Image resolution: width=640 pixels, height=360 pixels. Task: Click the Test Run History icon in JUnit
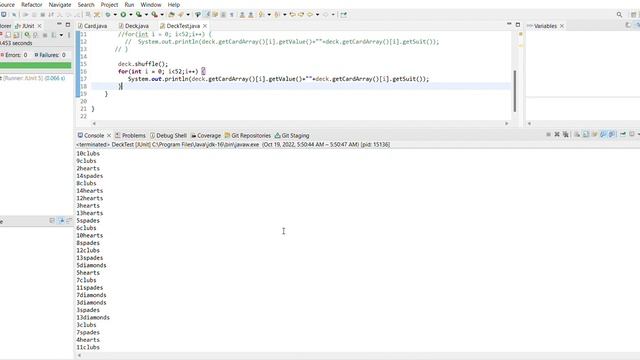click(53, 35)
